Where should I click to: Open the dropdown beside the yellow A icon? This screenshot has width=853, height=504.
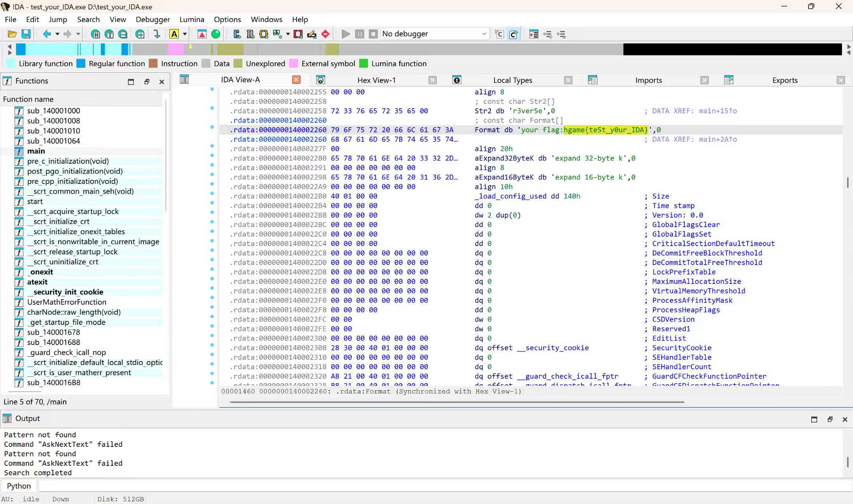tap(185, 34)
